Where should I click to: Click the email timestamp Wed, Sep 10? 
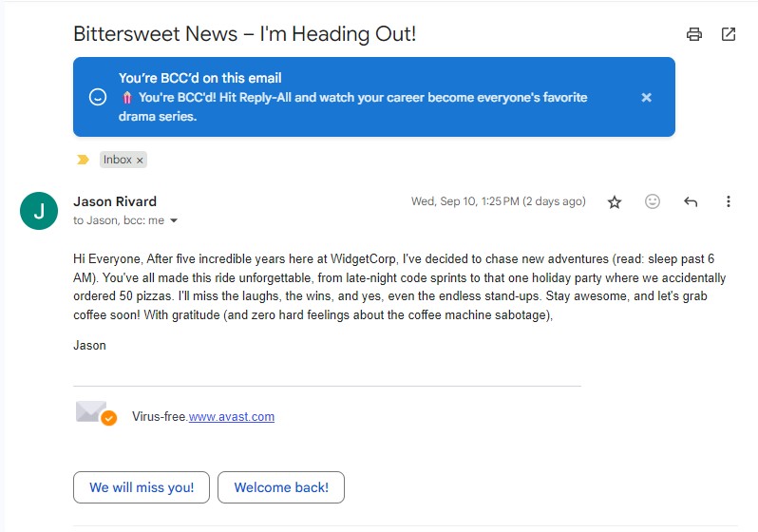pyautogui.click(x=498, y=201)
